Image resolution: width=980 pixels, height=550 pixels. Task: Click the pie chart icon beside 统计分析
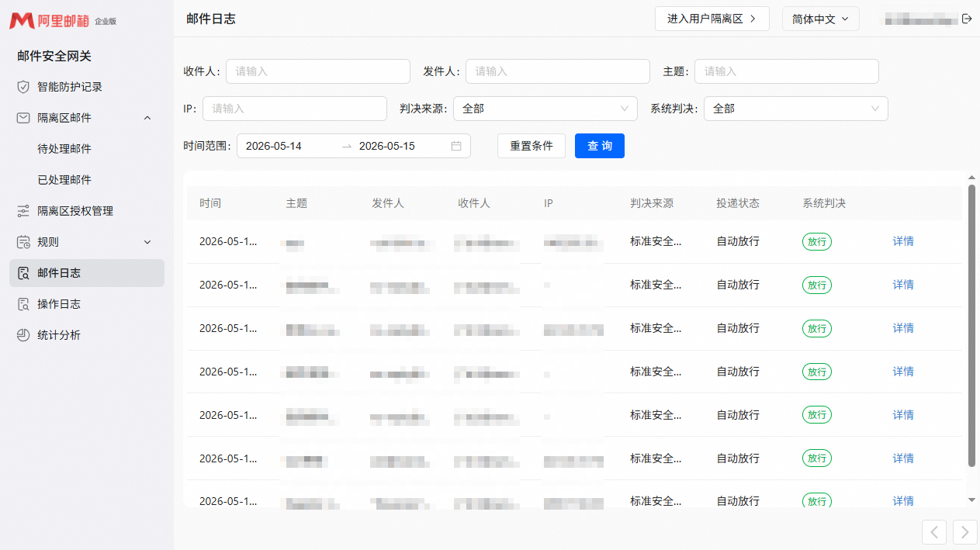(23, 335)
